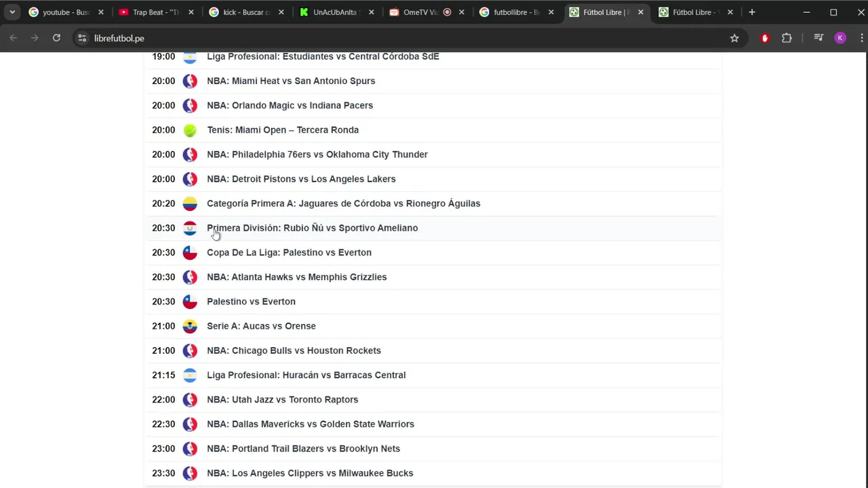Click the NBA logo beside Miami Heat game
The width and height of the screenshot is (868, 488).
coord(190,81)
